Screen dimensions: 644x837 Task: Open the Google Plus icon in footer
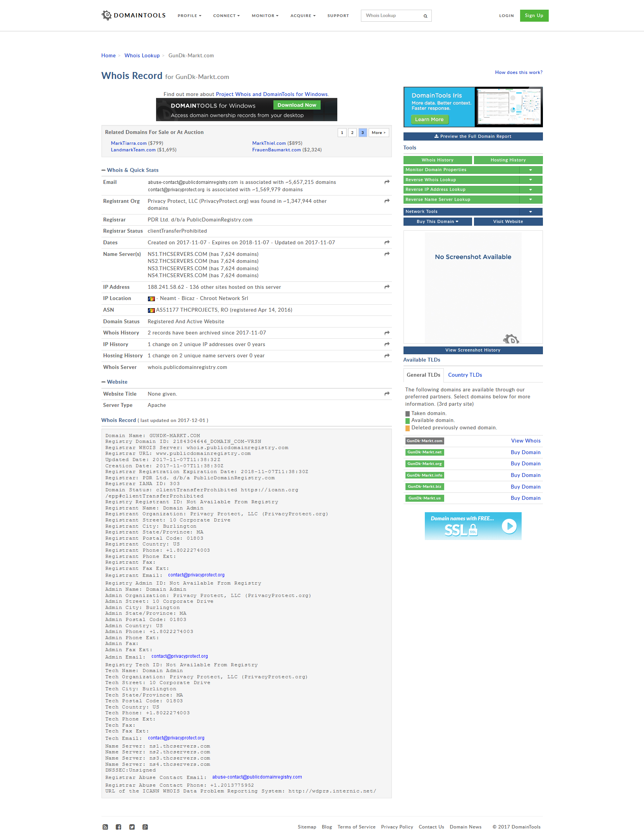coord(145,827)
